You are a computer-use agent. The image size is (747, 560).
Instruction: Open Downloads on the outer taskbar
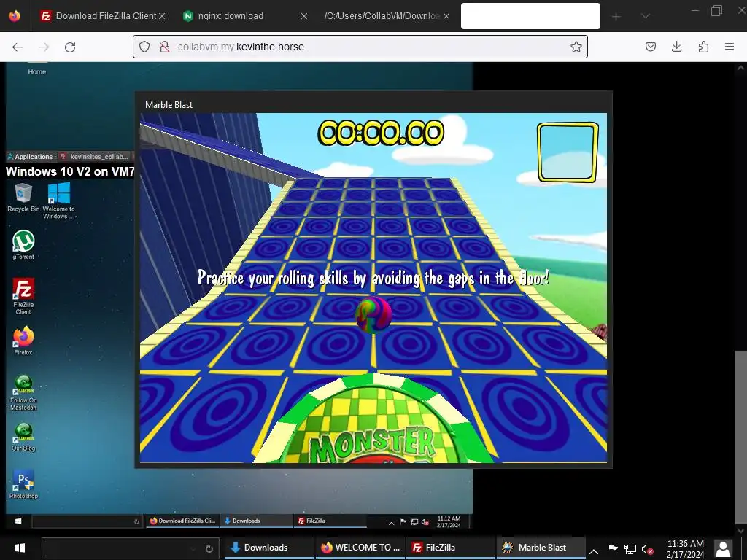(x=269, y=548)
